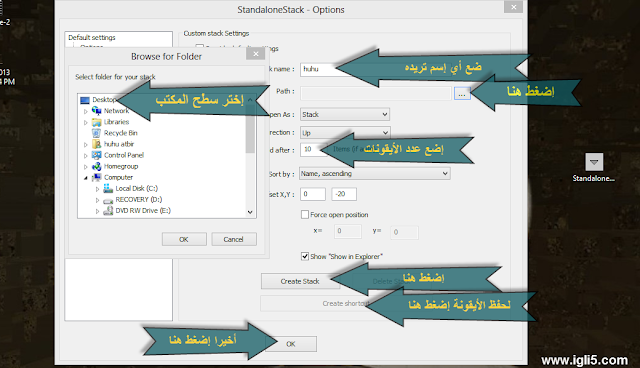The height and width of the screenshot is (368, 640).
Task: Expand Local Disk (C:) node
Action: [97, 189]
